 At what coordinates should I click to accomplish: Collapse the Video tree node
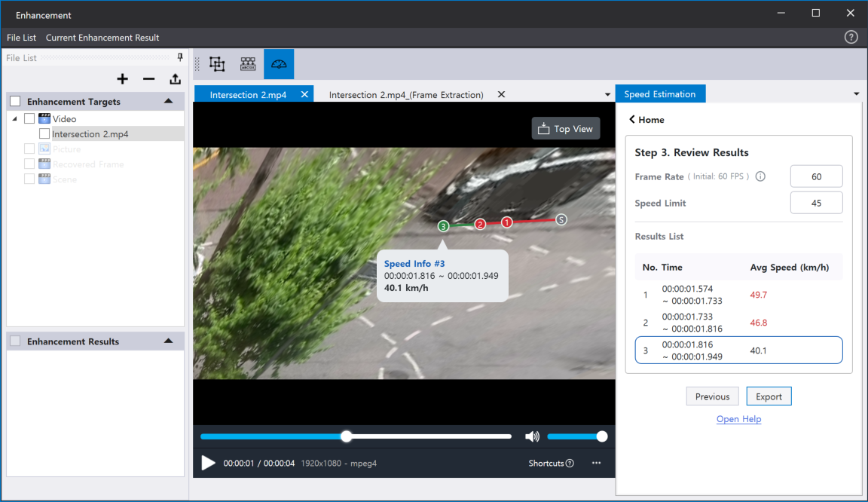point(15,119)
